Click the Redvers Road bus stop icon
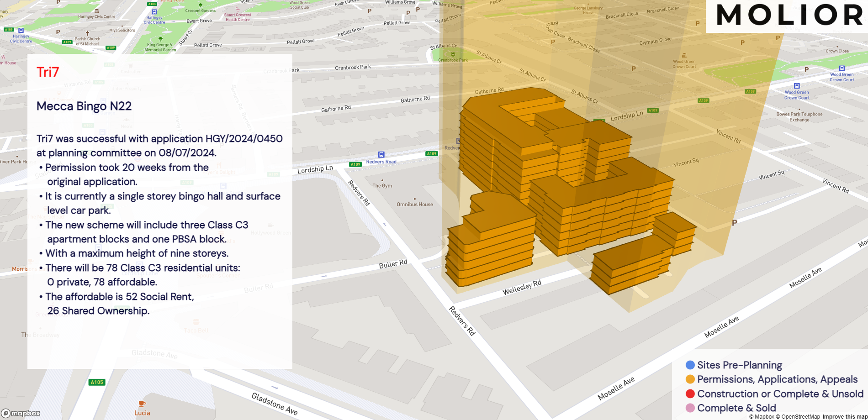Screen dimensions: 868x420 (x=381, y=155)
